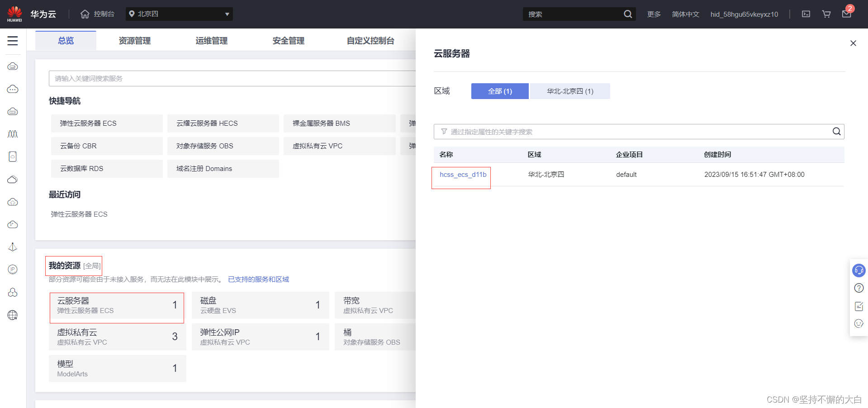The width and height of the screenshot is (868, 408).
Task: Open 对象存储服务 OBS shortcut
Action: [223, 146]
